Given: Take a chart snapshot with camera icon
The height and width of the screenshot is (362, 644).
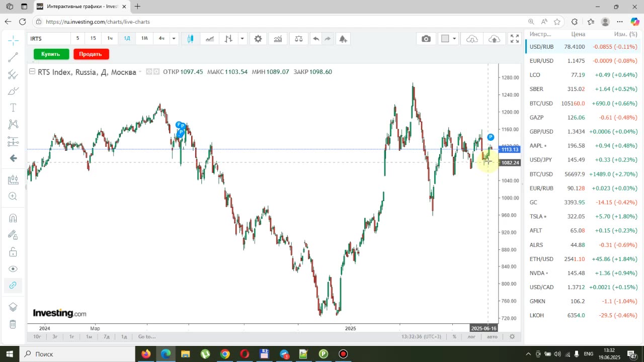Looking at the screenshot, I should click(426, 39).
